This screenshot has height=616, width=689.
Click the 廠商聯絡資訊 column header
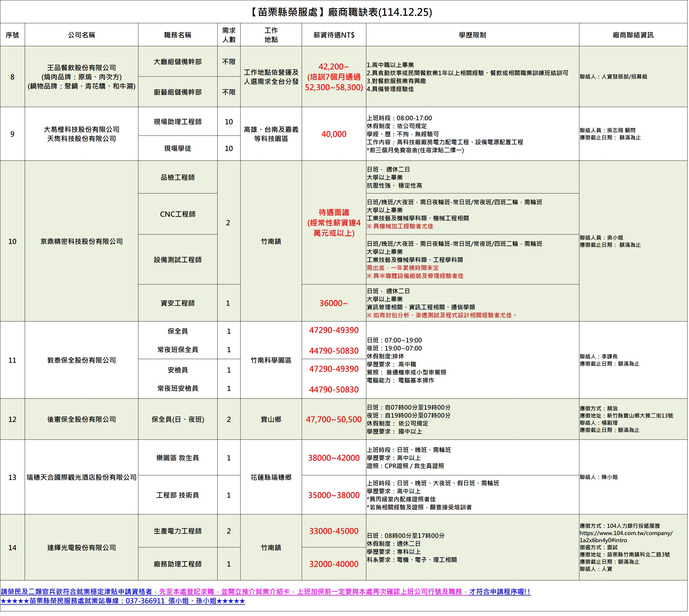tap(634, 35)
